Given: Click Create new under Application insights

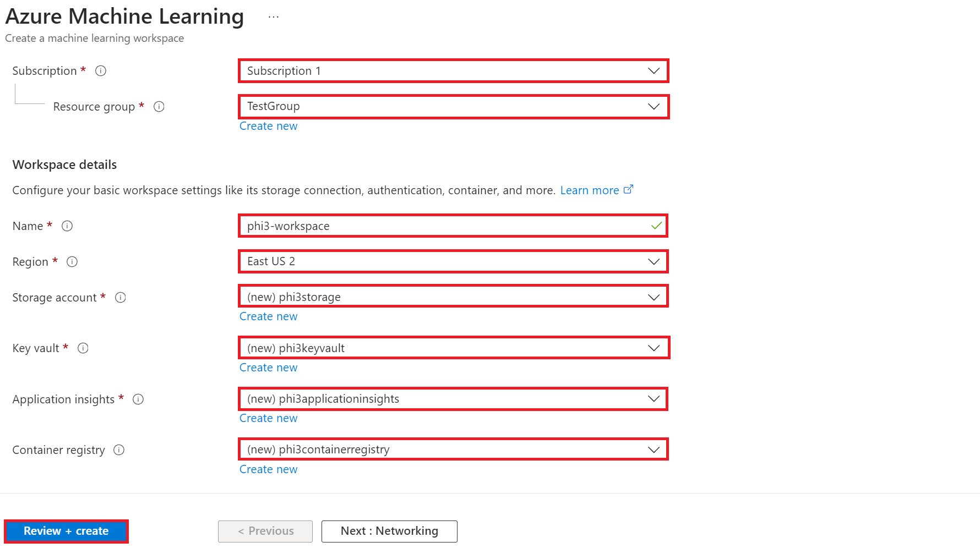Looking at the screenshot, I should (268, 418).
